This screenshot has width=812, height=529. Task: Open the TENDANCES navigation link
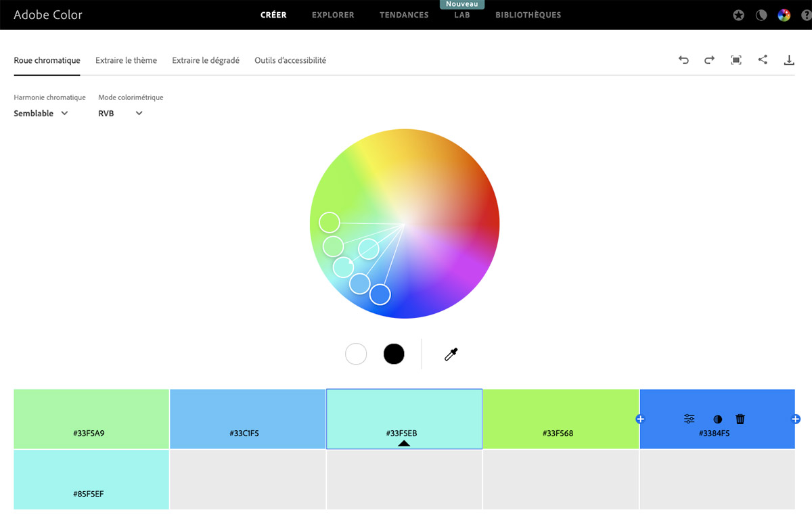(x=404, y=15)
